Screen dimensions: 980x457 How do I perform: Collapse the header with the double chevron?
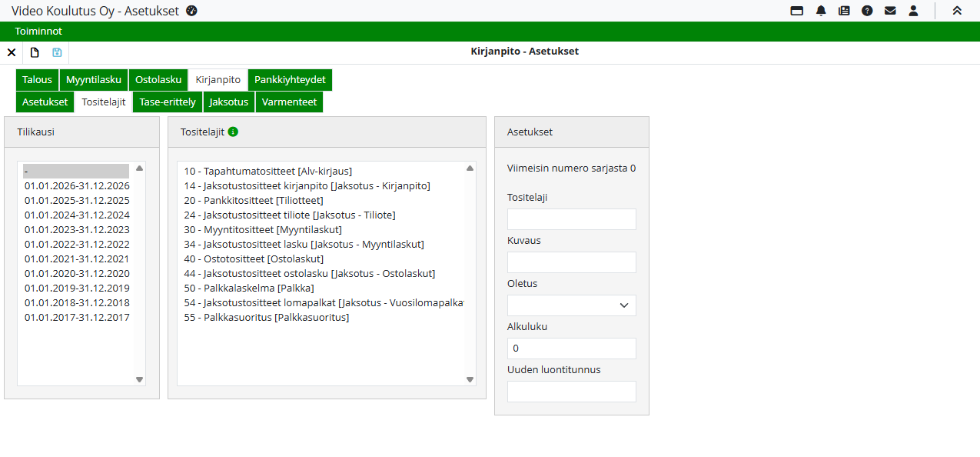(x=957, y=11)
